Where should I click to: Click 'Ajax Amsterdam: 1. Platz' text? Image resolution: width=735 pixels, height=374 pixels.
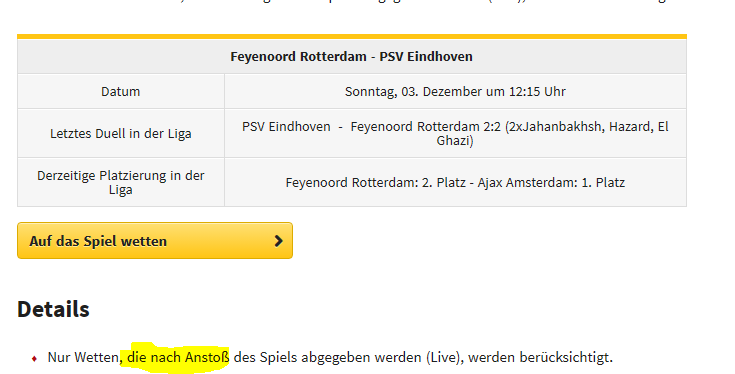pos(551,182)
